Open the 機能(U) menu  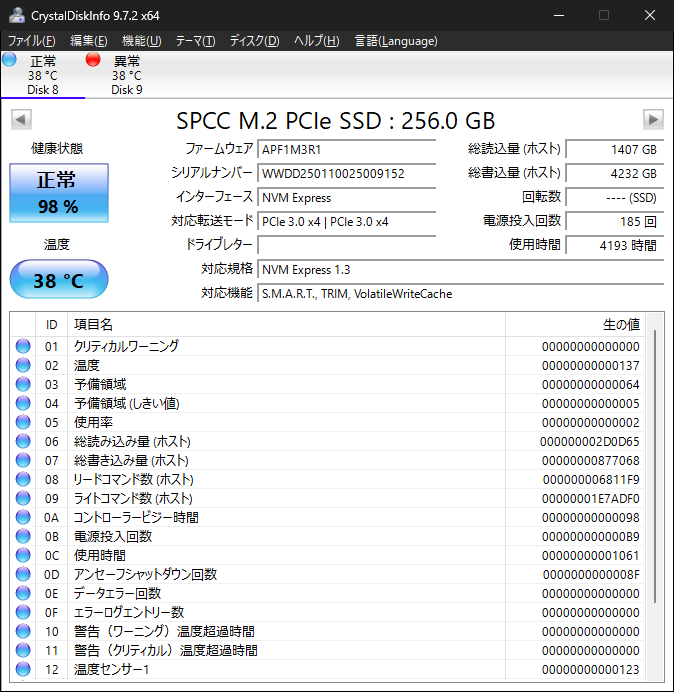141,41
